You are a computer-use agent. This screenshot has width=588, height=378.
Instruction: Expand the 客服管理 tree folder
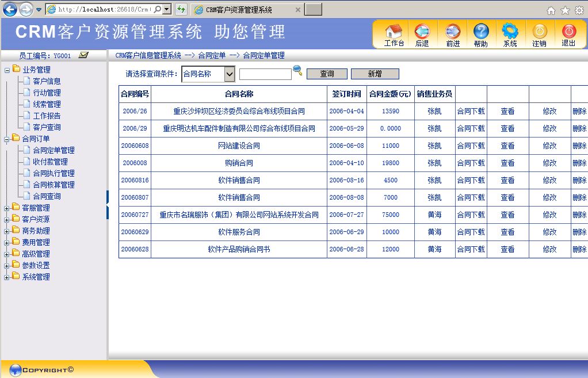(x=7, y=208)
